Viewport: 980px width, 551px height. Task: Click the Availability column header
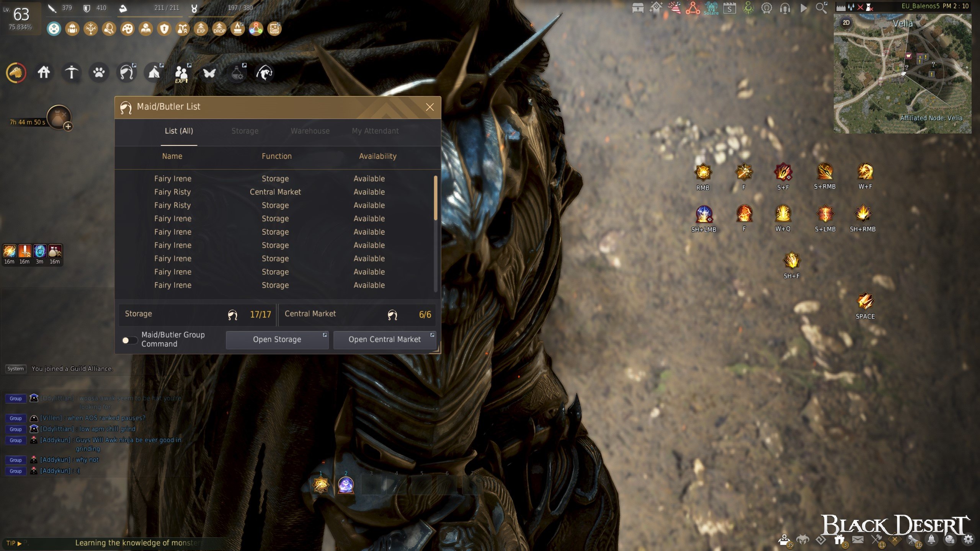pyautogui.click(x=378, y=156)
